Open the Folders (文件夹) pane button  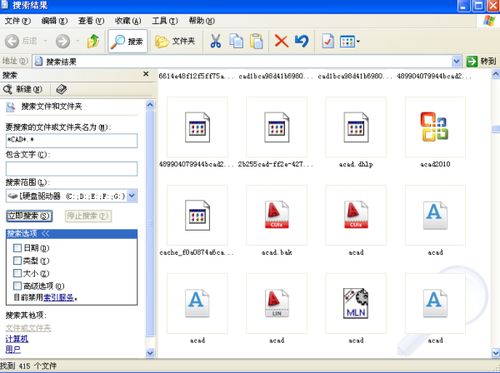point(175,41)
